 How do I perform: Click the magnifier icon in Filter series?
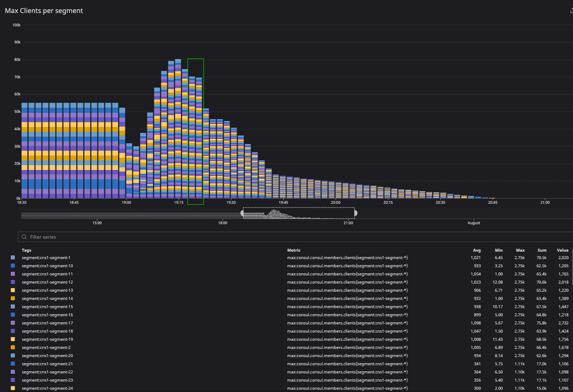tap(24, 237)
